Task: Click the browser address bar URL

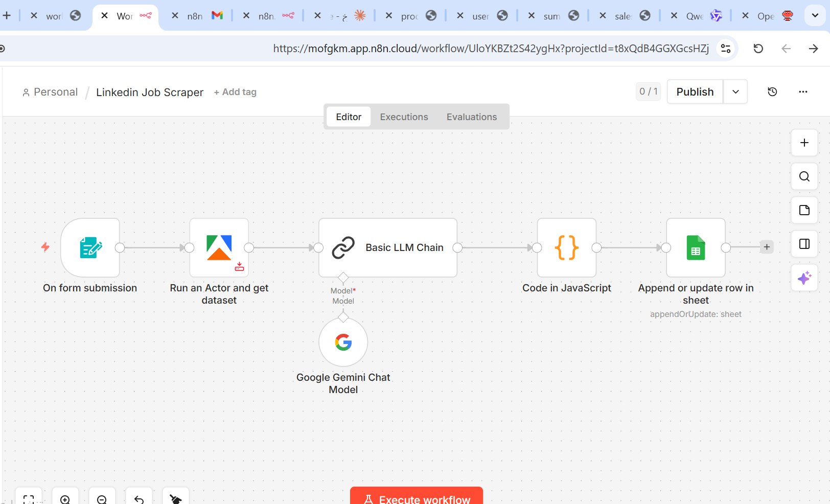Action: (491, 49)
